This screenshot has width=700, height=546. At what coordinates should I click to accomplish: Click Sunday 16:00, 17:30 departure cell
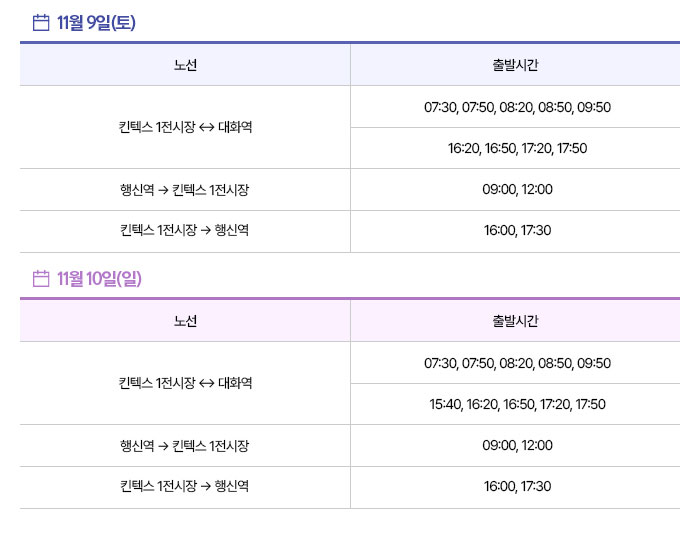tap(517, 486)
